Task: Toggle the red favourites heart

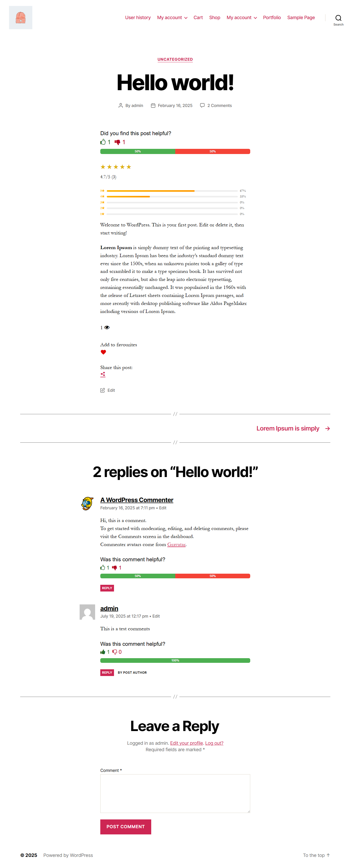Action: click(x=103, y=352)
